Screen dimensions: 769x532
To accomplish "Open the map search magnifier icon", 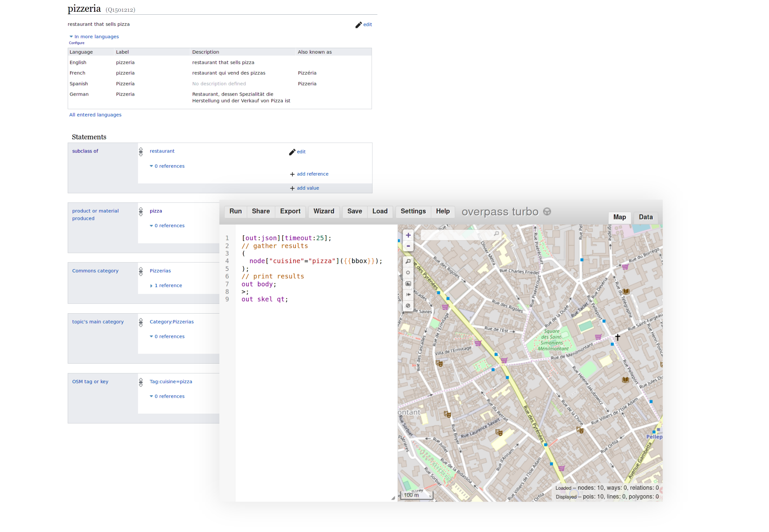I will coord(408,261).
